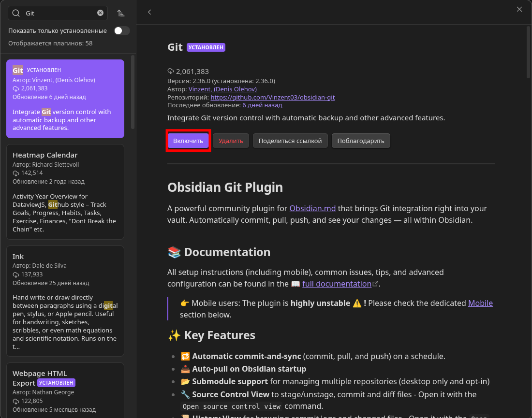Screen dimensions: 532x418
Task: Go back using the left chevron
Action: coord(149,12)
